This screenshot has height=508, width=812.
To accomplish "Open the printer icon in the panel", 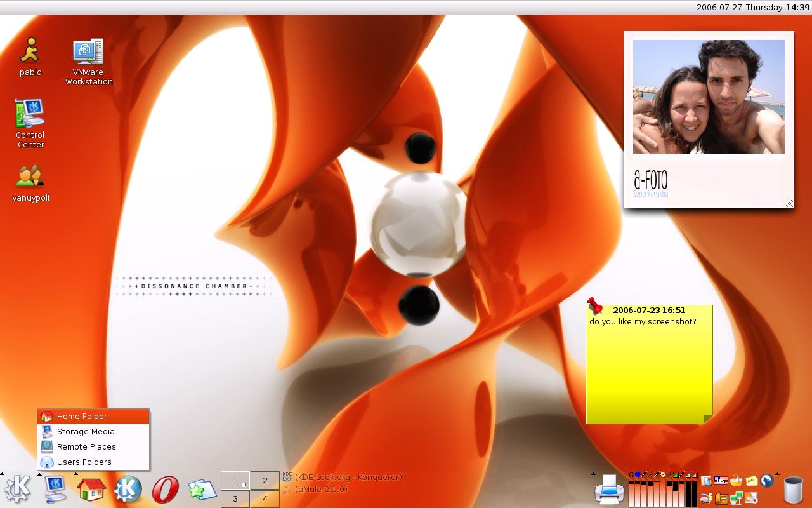I will (x=609, y=490).
